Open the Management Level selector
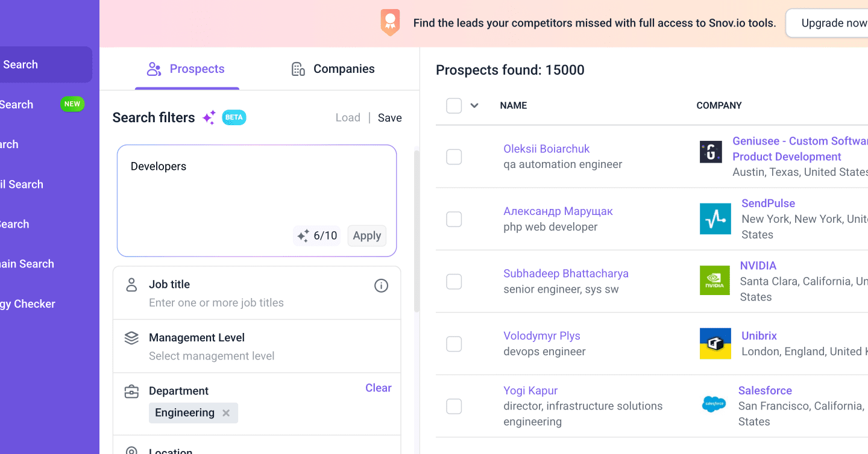The image size is (868, 454). tap(257, 346)
